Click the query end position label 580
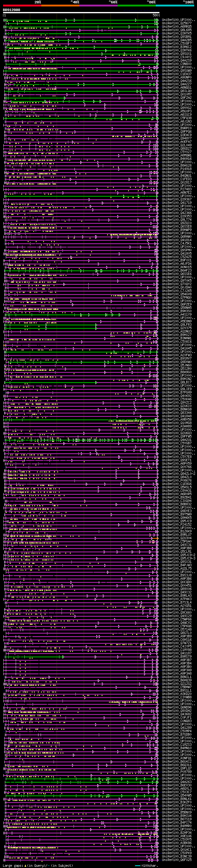The width and height of the screenshot is (197, 868). [155, 15]
